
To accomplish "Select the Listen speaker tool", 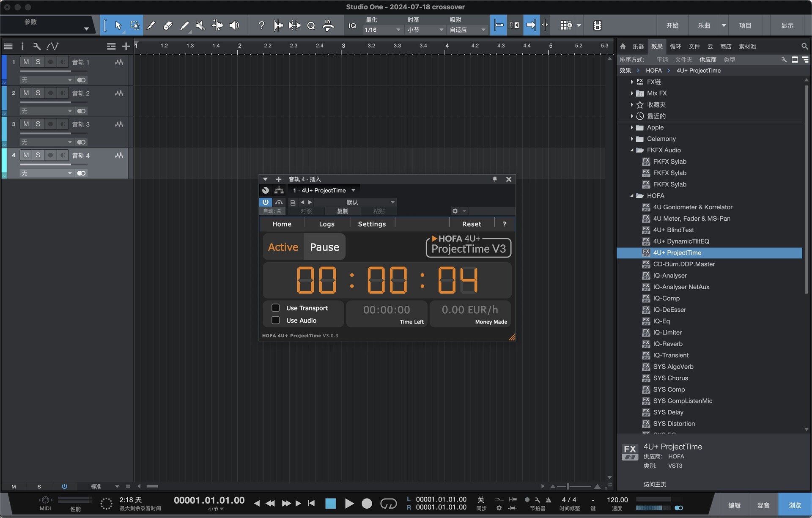I will [234, 25].
